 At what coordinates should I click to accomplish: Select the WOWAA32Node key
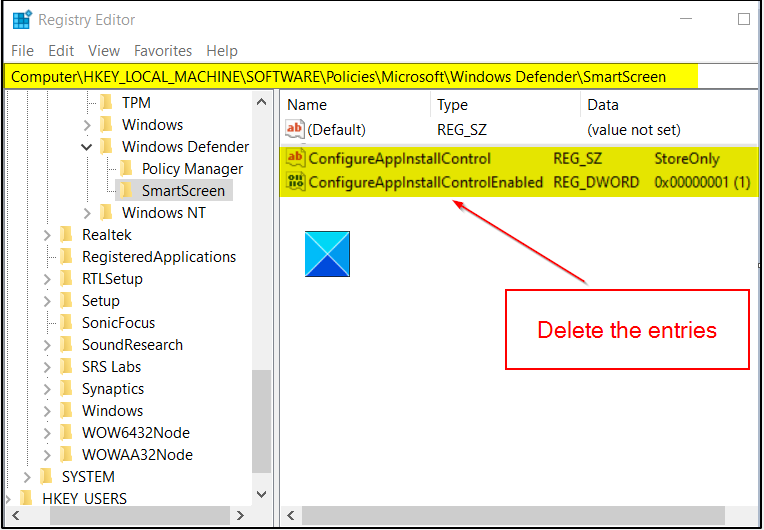pyautogui.click(x=137, y=454)
